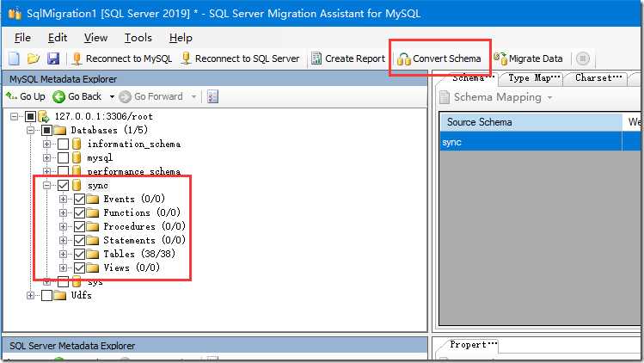The height and width of the screenshot is (363, 644).
Task: Switch to the Schema tab
Action: point(471,78)
